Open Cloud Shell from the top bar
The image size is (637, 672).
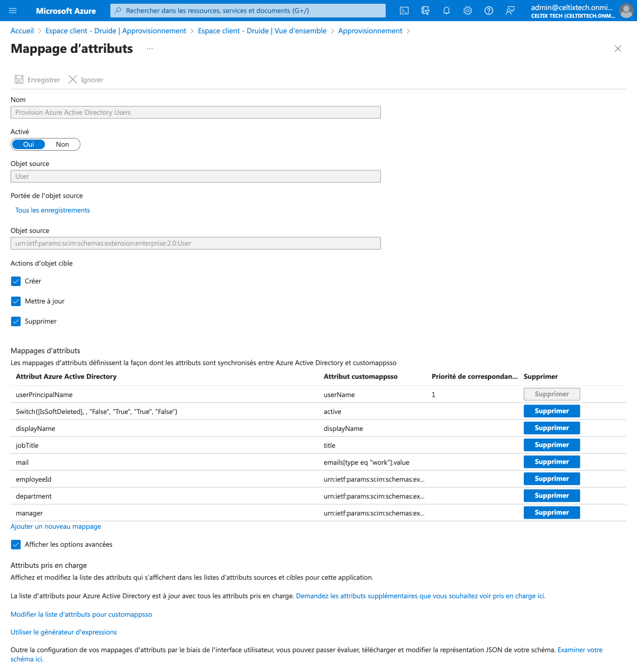[x=404, y=11]
